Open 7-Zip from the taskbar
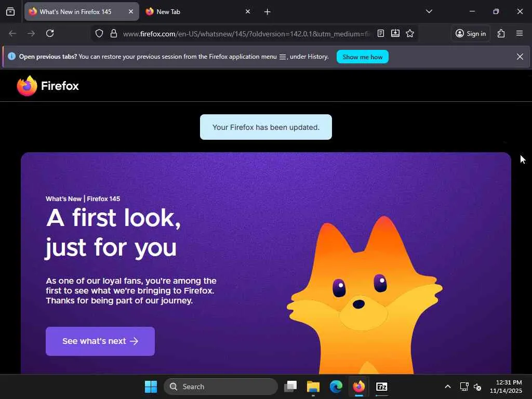Image resolution: width=532 pixels, height=399 pixels. [382, 387]
